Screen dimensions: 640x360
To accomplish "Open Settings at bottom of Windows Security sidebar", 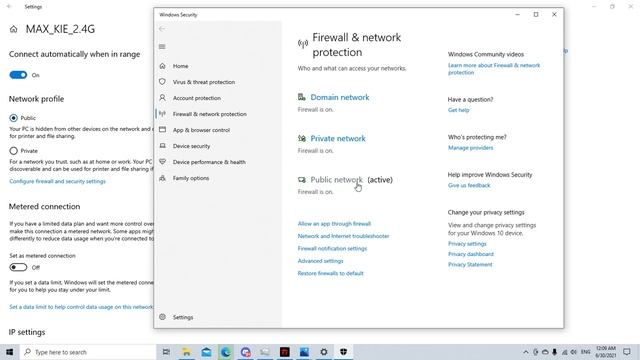I will [x=183, y=317].
